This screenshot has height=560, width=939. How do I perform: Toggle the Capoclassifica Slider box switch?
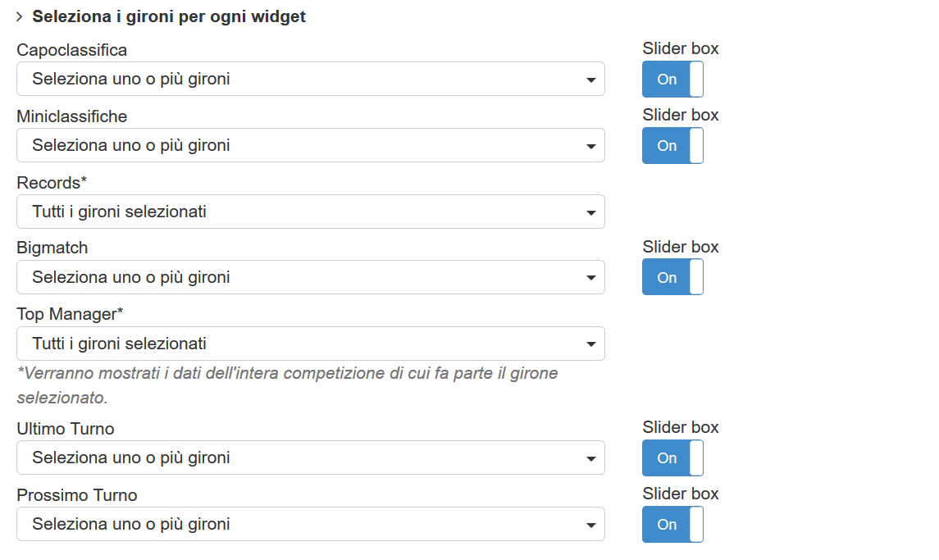(x=672, y=80)
